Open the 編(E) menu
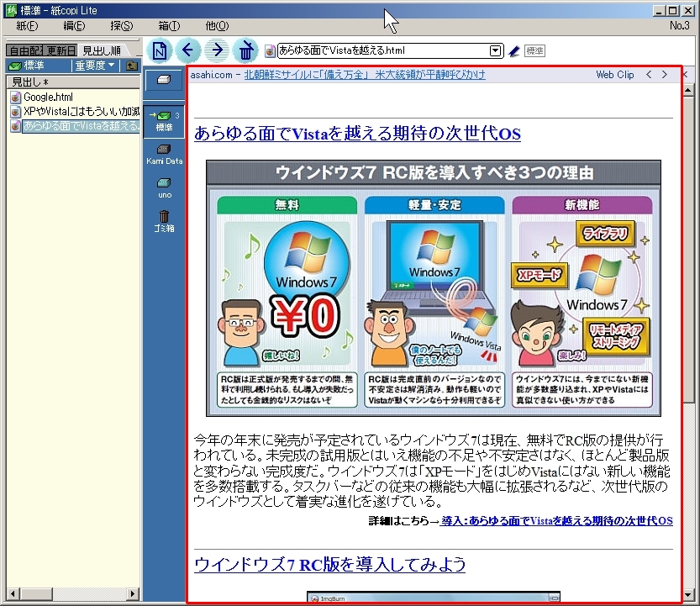 click(x=74, y=26)
